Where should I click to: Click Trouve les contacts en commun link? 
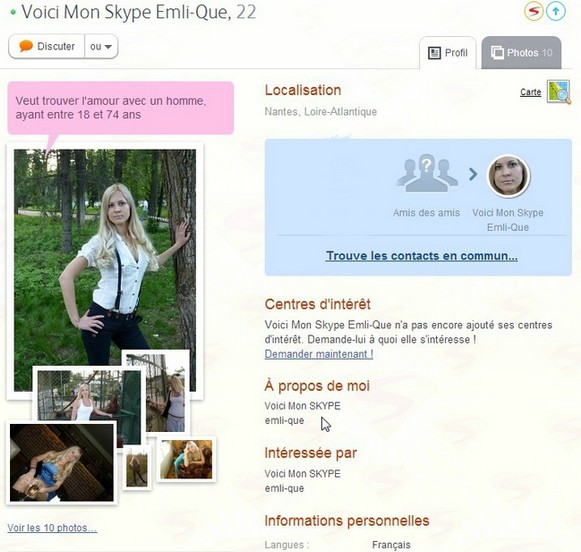(x=422, y=256)
